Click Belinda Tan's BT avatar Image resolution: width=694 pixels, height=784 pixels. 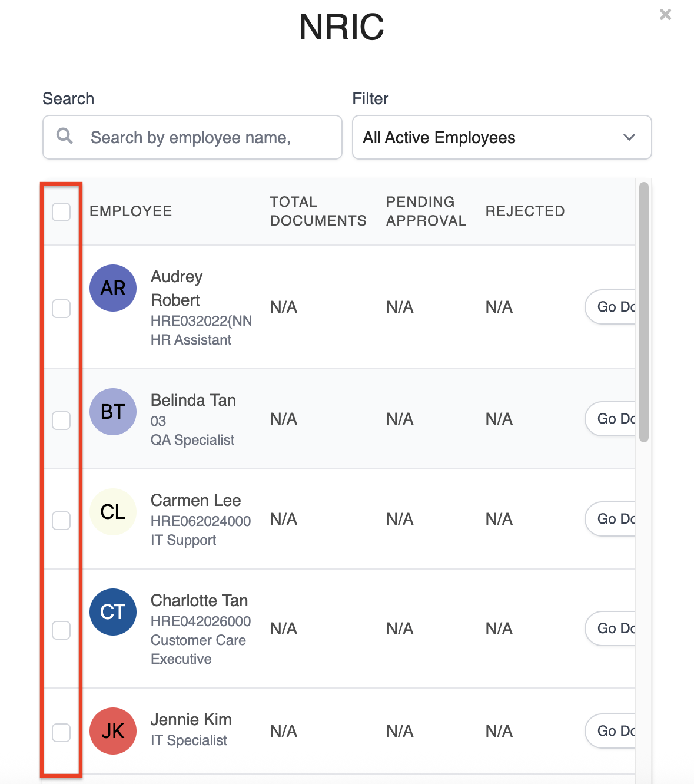point(113,412)
